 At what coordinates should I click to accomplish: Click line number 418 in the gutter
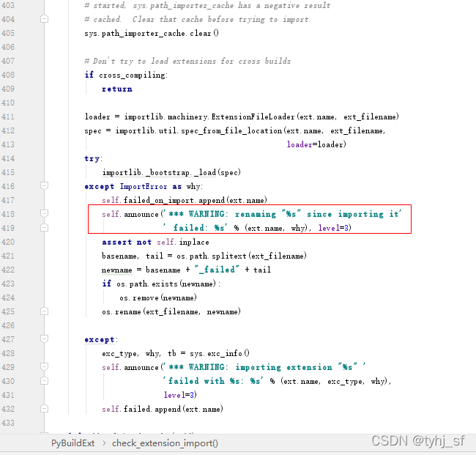coord(8,214)
